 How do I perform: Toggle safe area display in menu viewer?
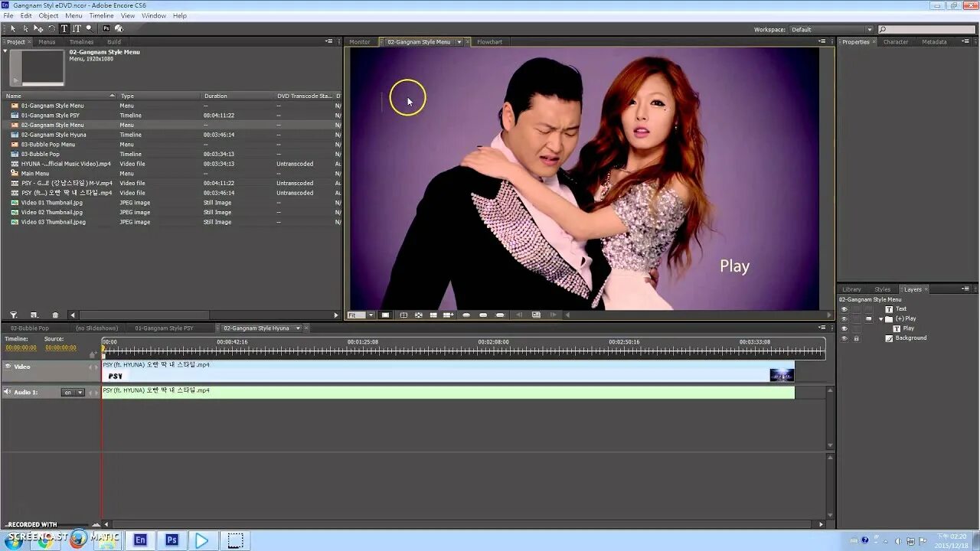pyautogui.click(x=403, y=315)
